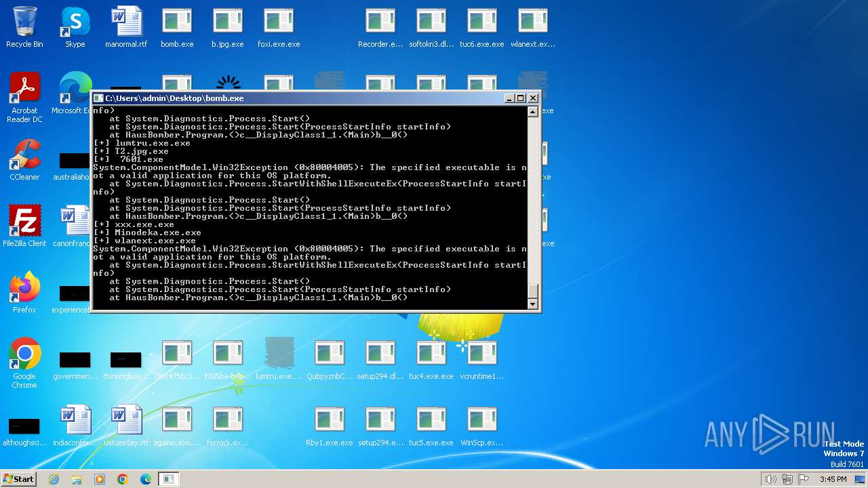Select the ustuesday.rtf document icon
The width and height of the screenshot is (868, 488).
tap(126, 426)
